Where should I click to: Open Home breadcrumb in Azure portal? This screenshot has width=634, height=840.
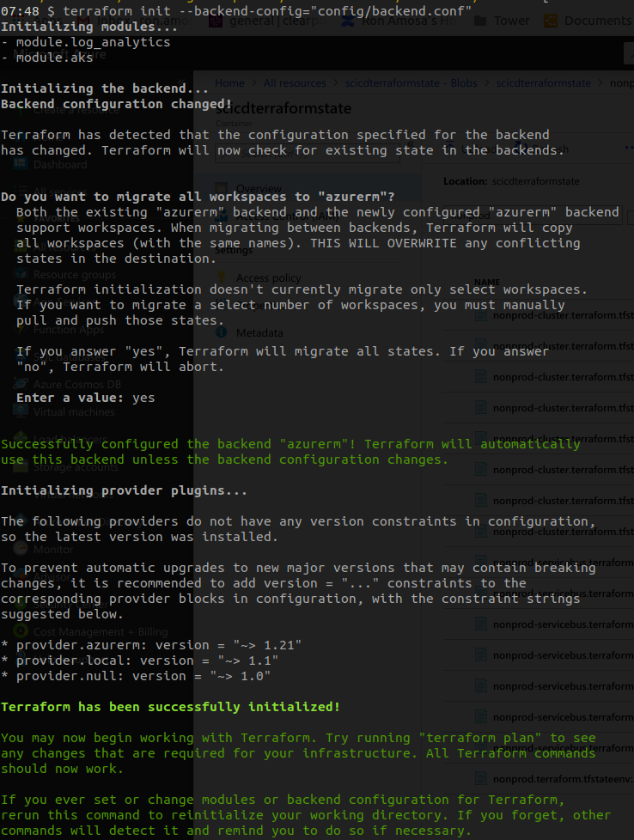click(229, 83)
